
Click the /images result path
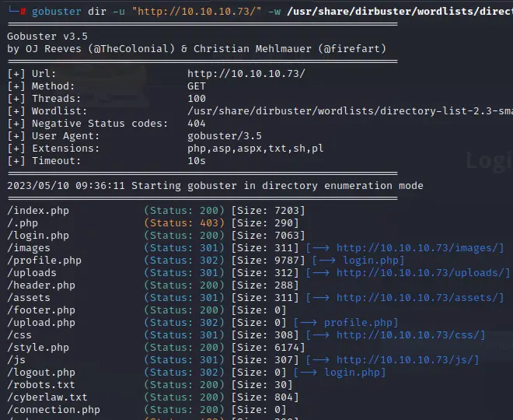29,248
